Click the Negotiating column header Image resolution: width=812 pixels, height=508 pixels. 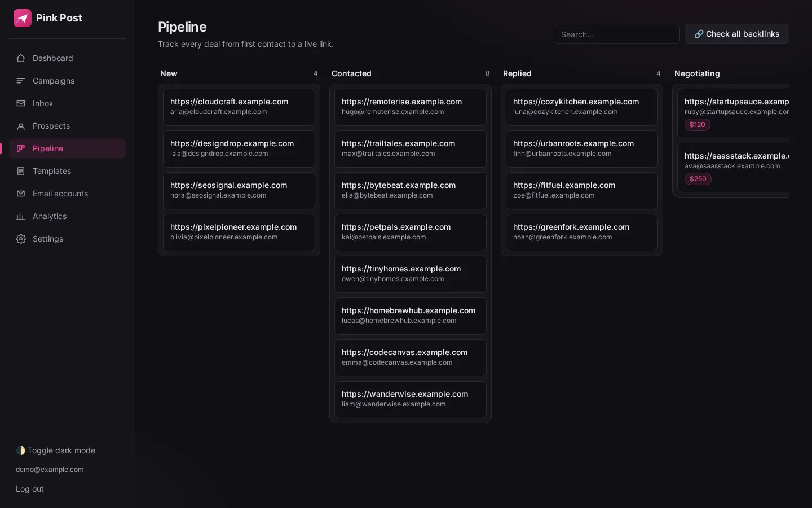pos(697,73)
